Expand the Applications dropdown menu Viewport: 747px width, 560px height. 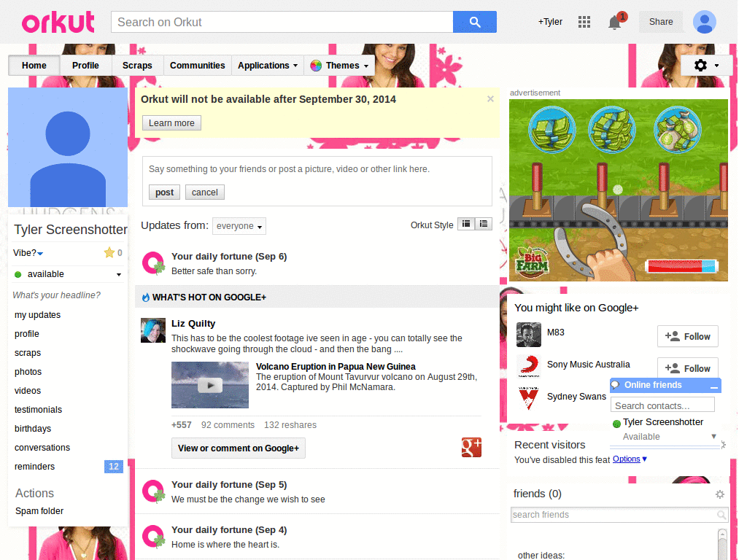pos(268,65)
